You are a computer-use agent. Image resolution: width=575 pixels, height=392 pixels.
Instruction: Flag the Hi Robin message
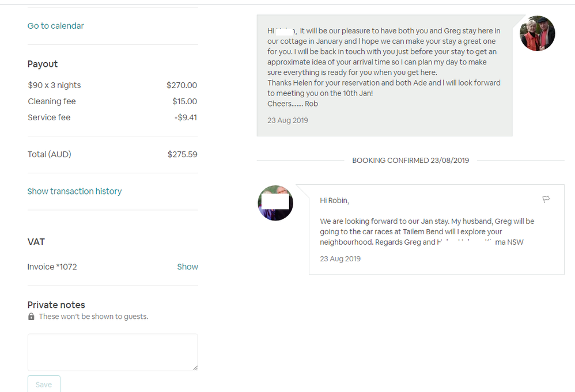546,199
